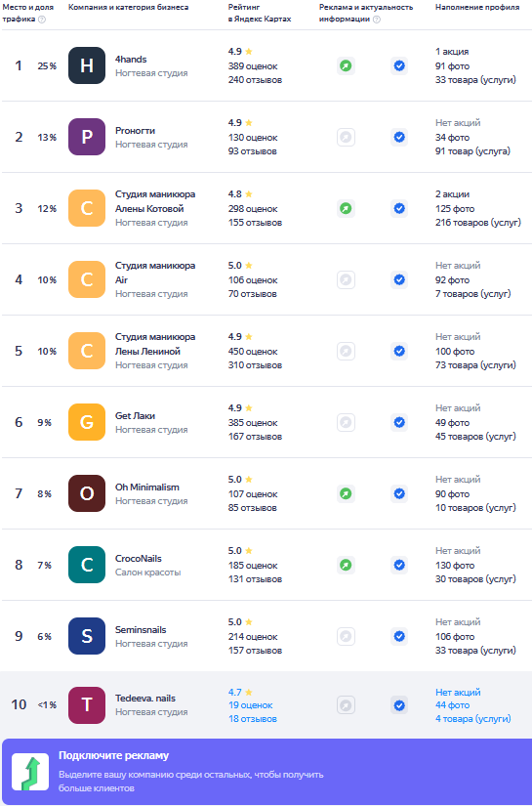Click the 'Подключите рекламу' banner

pos(266,772)
